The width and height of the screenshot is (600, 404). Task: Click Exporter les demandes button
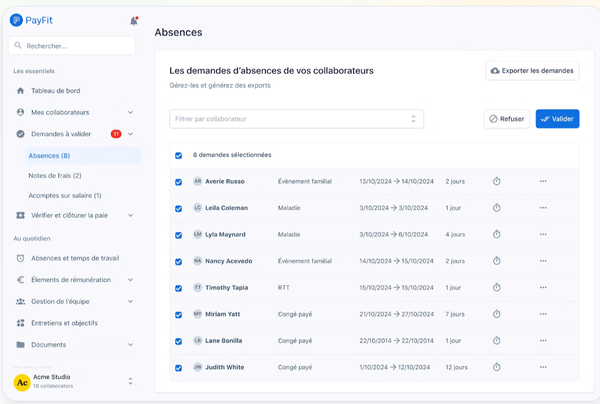coord(531,71)
